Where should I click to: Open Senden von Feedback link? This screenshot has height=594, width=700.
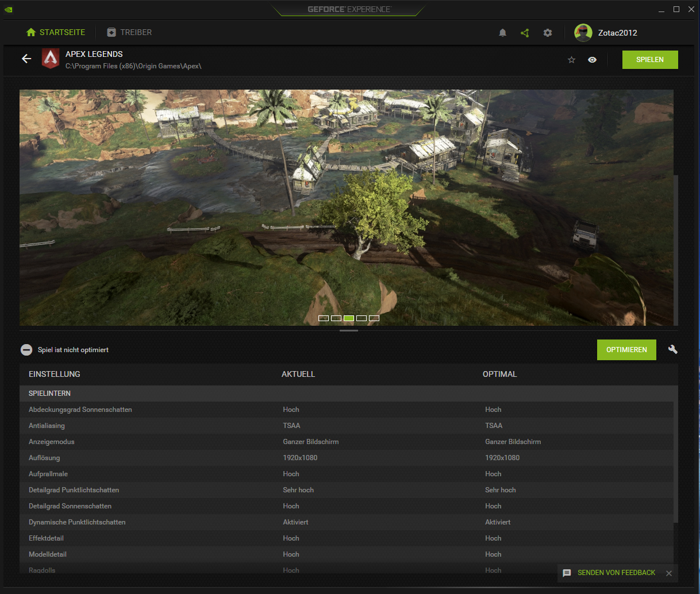coord(616,573)
